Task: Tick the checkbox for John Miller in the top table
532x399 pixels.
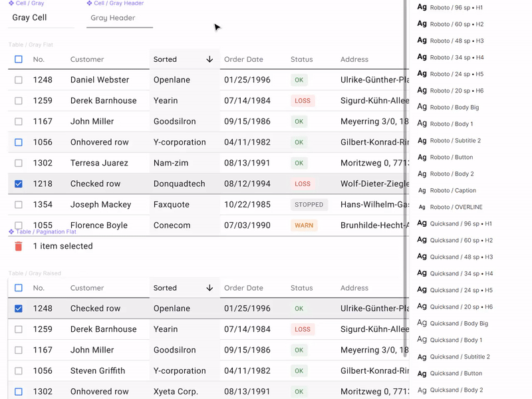Action: [19, 122]
